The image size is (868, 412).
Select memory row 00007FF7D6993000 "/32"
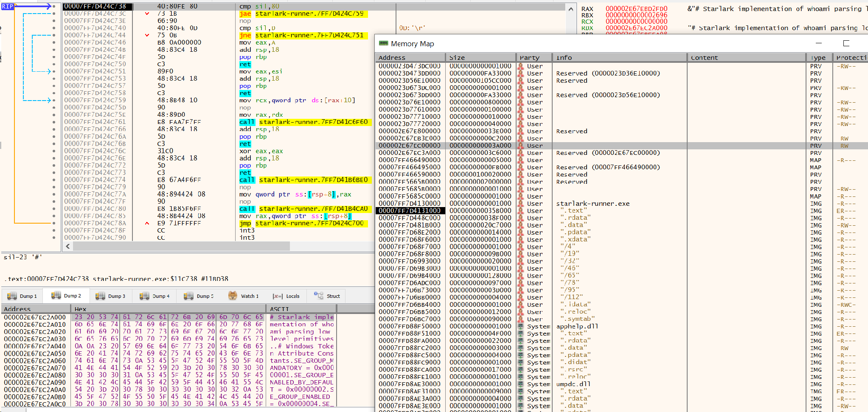click(622, 261)
